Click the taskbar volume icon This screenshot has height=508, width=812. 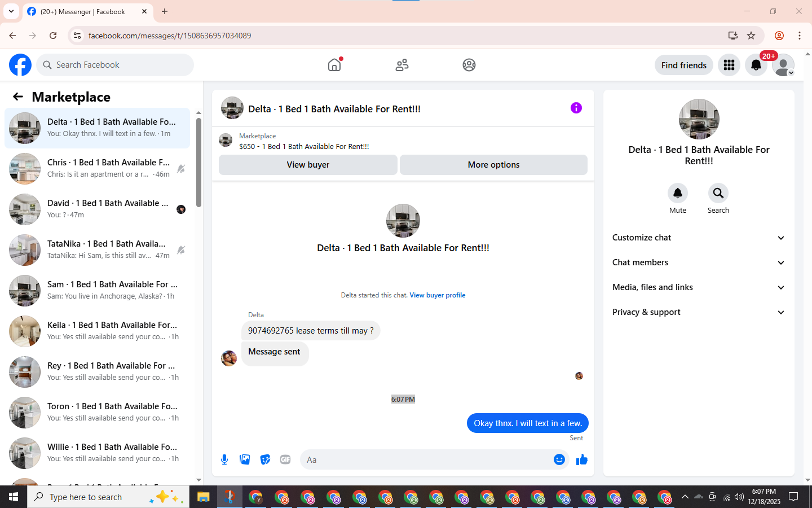click(x=739, y=497)
